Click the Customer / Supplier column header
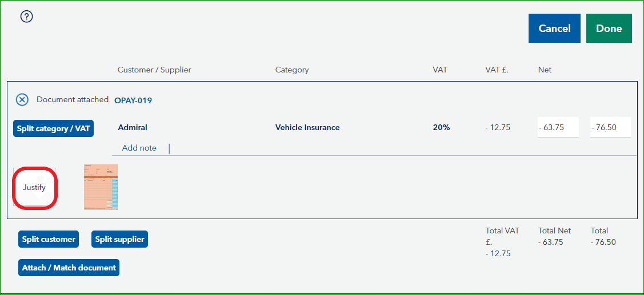This screenshot has width=644, height=295. pos(154,70)
